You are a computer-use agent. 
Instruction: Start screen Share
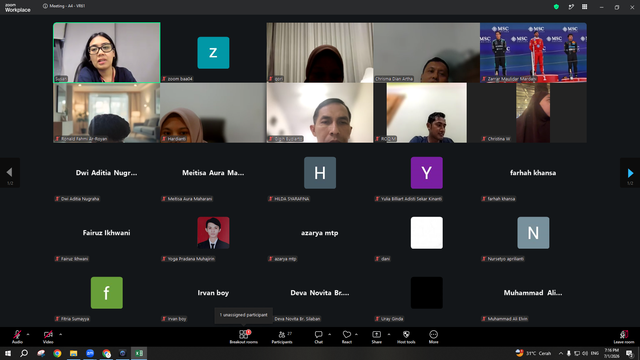pos(376,337)
